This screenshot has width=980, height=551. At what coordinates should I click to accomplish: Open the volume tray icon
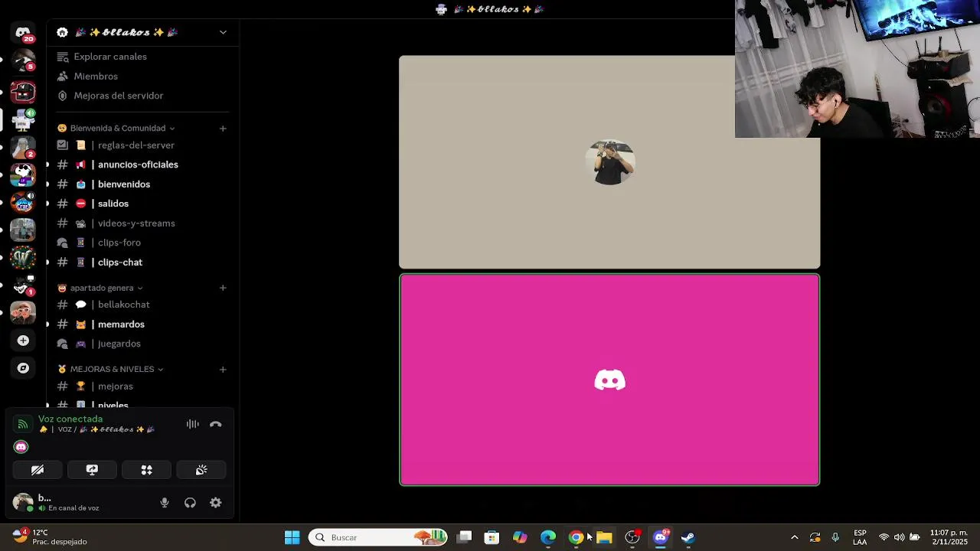[899, 537]
